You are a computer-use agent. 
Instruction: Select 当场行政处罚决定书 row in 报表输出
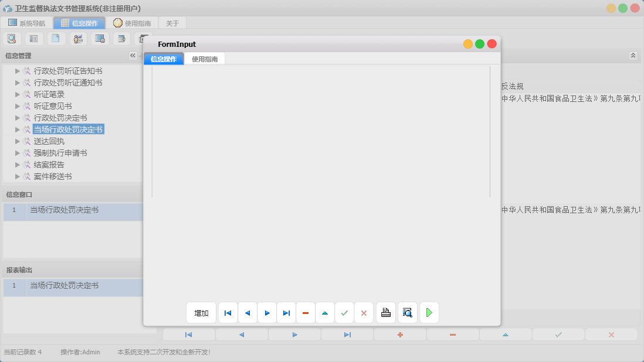73,287
